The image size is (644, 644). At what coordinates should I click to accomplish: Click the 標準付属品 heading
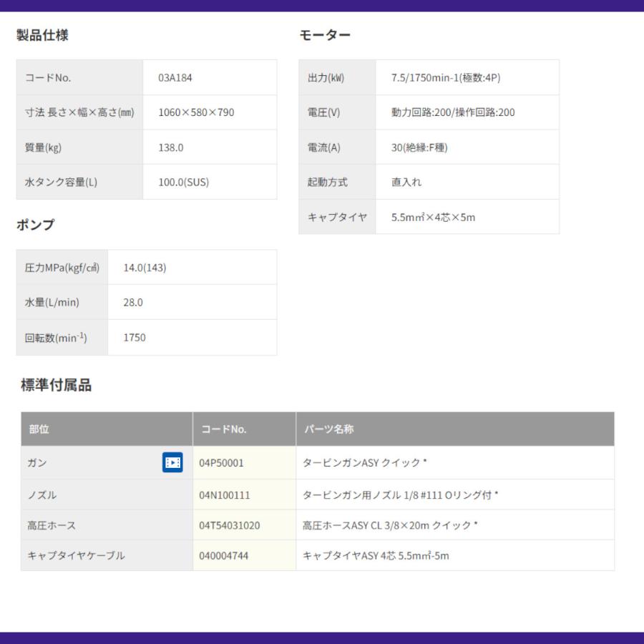coord(57,385)
